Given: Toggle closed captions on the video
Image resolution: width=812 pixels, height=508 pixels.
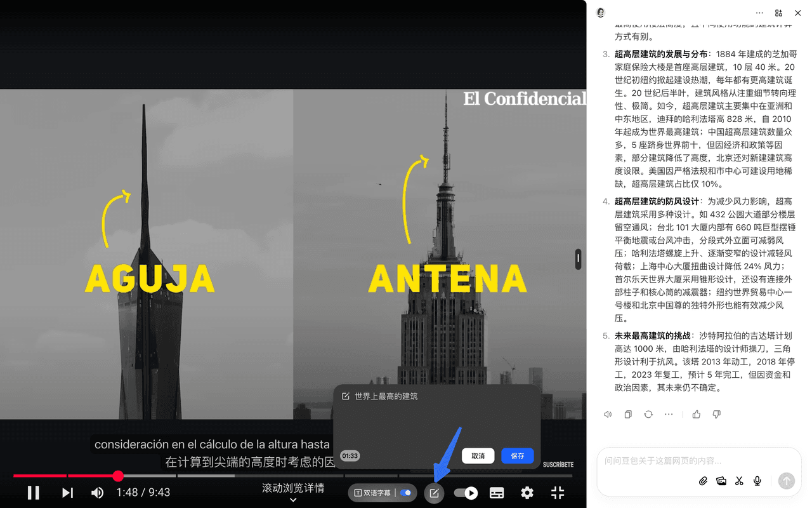Looking at the screenshot, I should [497, 493].
